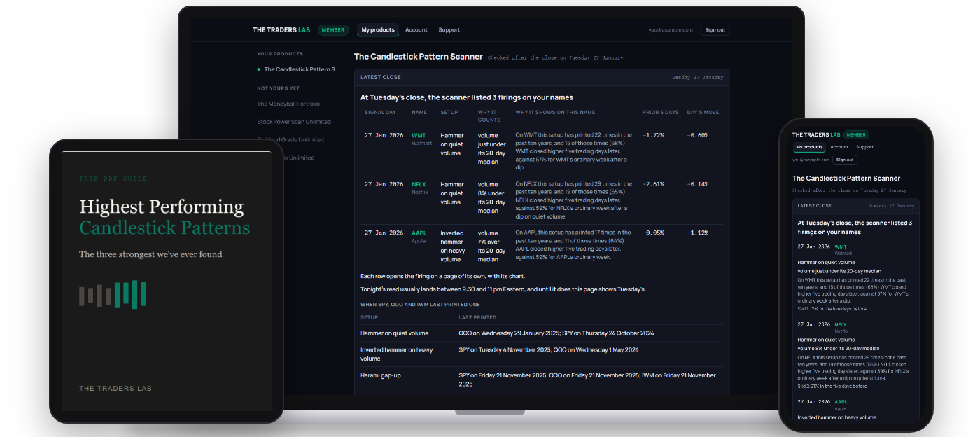Select The Candlestick Pattern S... in laptop sidebar

298,70
